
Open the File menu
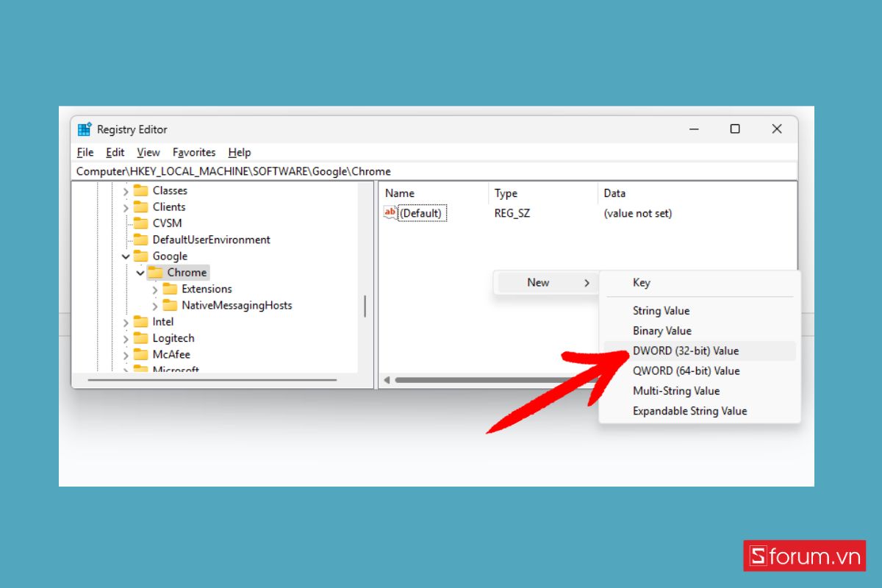click(85, 152)
